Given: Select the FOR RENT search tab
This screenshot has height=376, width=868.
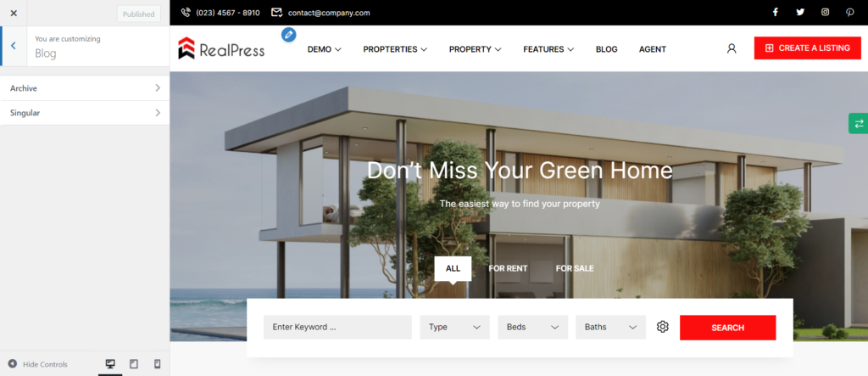Looking at the screenshot, I should coord(509,268).
